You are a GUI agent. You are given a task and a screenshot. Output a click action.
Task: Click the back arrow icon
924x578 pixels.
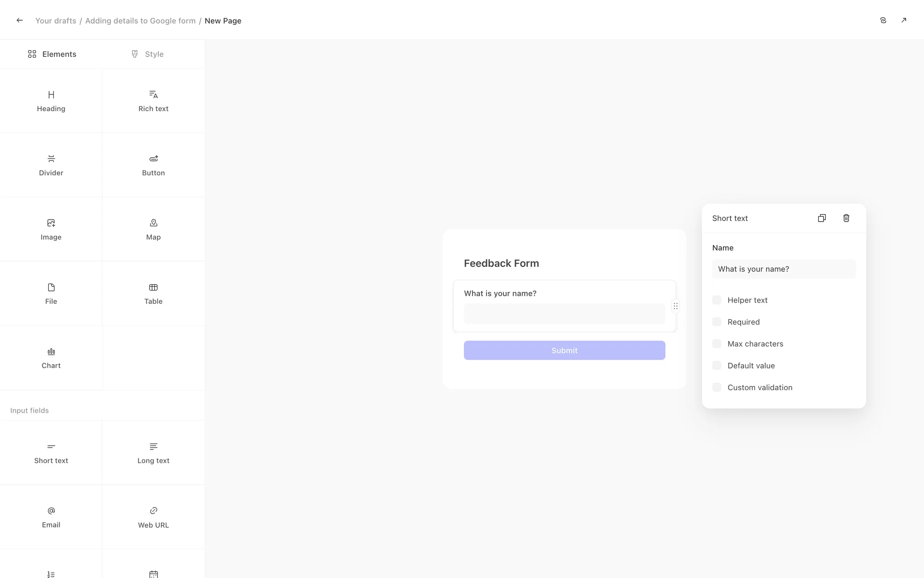click(x=20, y=20)
